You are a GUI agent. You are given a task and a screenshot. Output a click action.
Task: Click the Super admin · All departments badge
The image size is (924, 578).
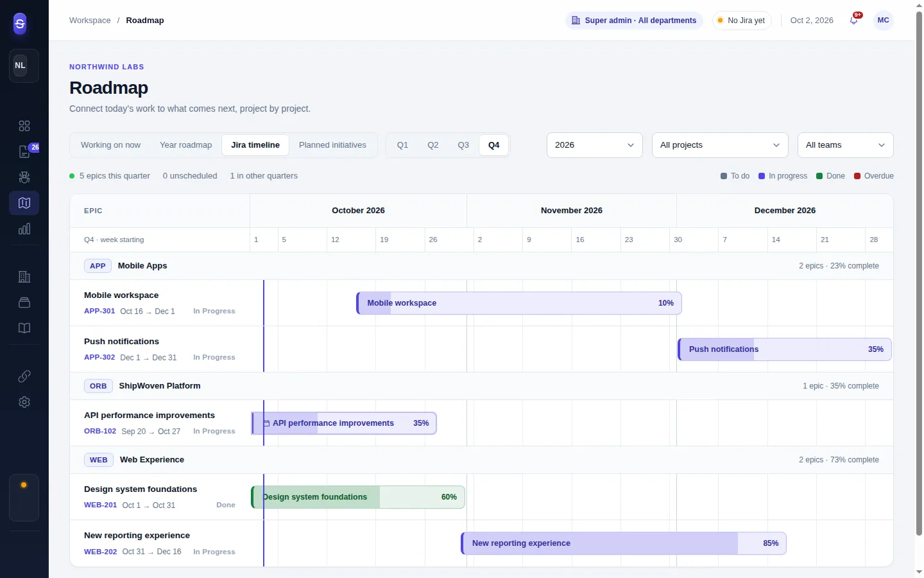click(x=634, y=21)
